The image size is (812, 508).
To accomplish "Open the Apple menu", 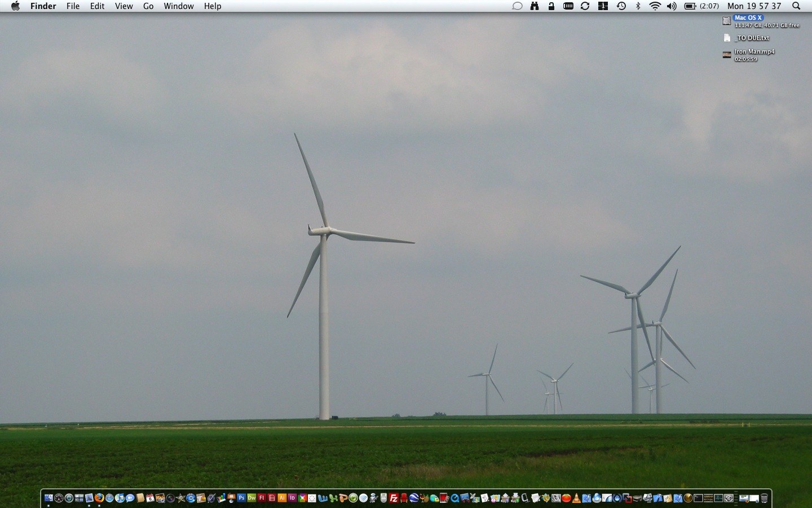I will click(15, 6).
